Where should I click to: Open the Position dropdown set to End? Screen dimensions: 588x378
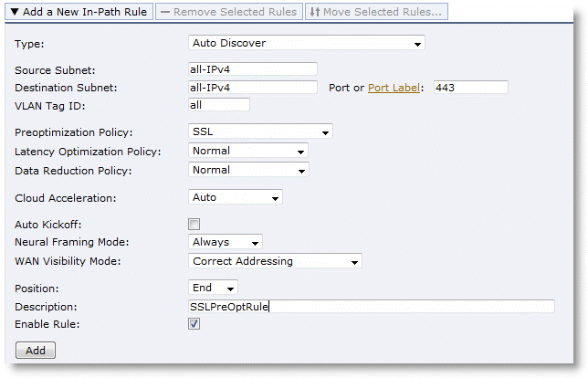(213, 288)
